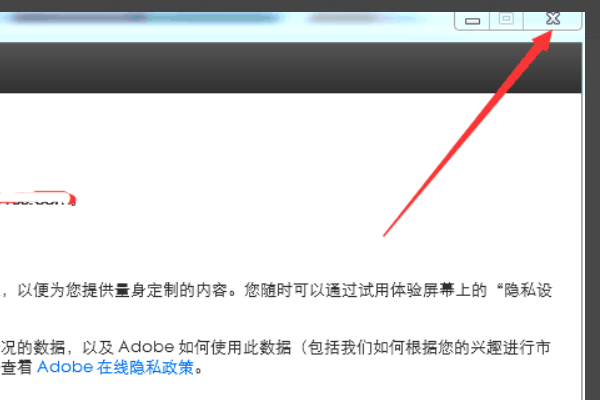This screenshot has width=600, height=400.
Task: Click the dark backdrop outside the dialog
Action: (x=593, y=191)
